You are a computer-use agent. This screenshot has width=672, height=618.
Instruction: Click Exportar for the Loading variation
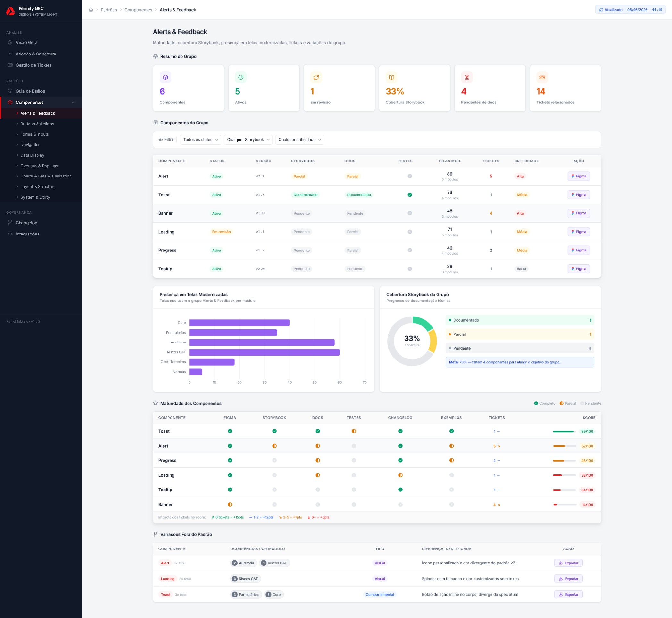point(568,579)
